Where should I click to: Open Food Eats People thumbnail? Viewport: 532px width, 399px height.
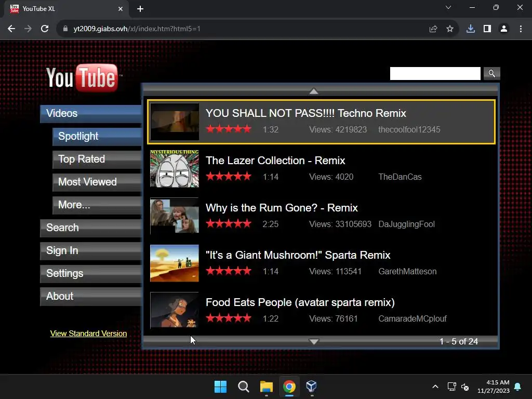(175, 310)
